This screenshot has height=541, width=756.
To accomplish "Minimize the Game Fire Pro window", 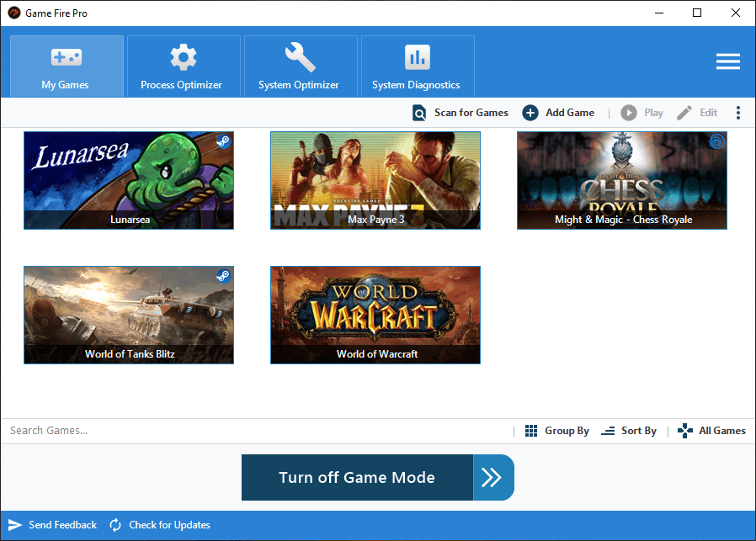I will 659,13.
